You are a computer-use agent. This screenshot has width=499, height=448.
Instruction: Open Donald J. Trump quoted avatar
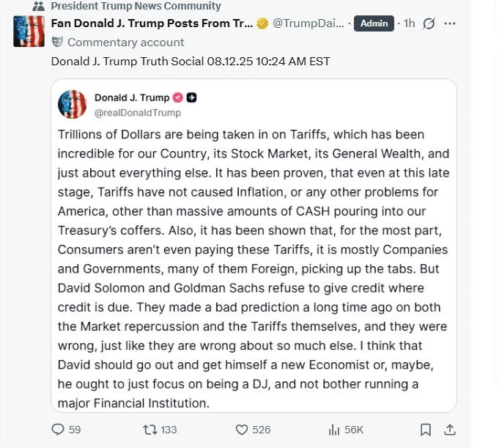[73, 105]
